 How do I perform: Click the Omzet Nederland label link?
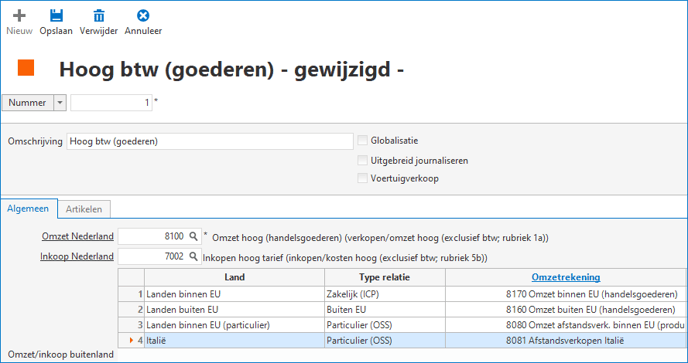click(x=78, y=237)
